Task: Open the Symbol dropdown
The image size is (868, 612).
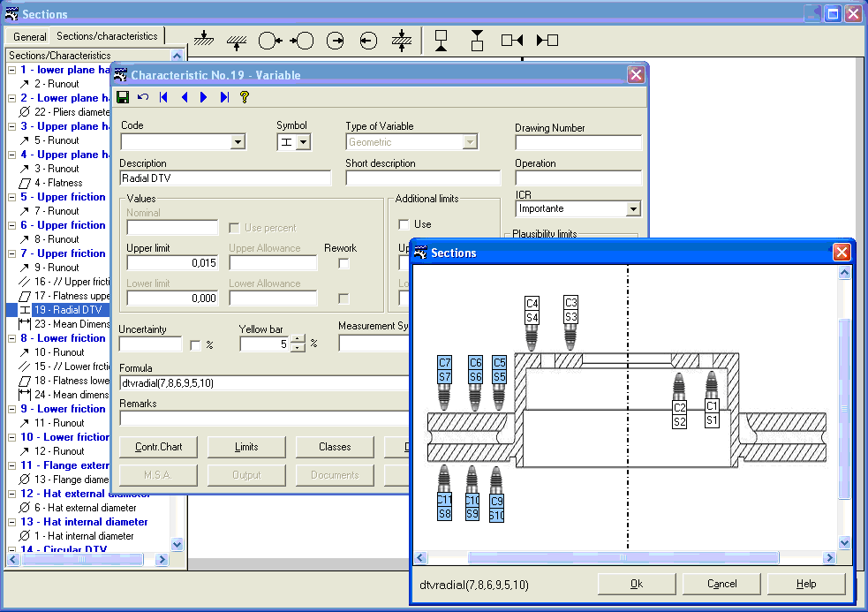Action: point(303,142)
